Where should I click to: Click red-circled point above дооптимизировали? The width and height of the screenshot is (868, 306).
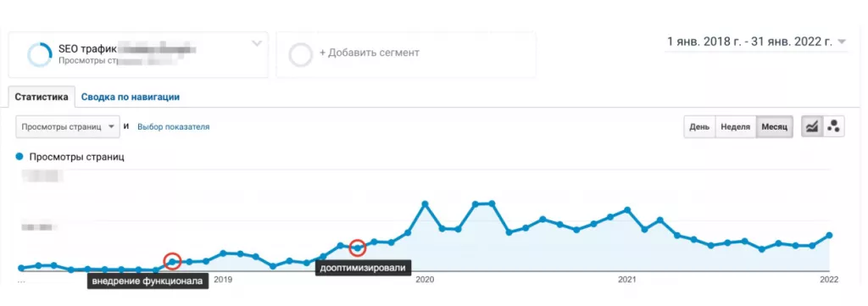coord(359,248)
